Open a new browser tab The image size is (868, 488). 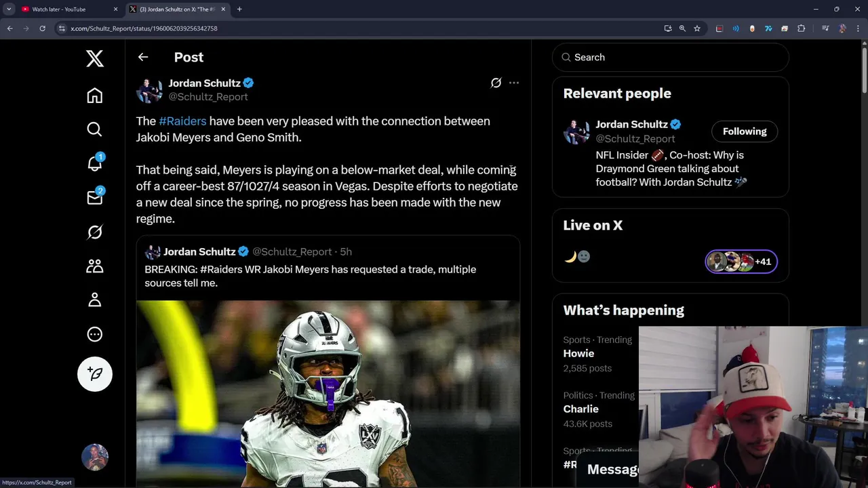[239, 9]
